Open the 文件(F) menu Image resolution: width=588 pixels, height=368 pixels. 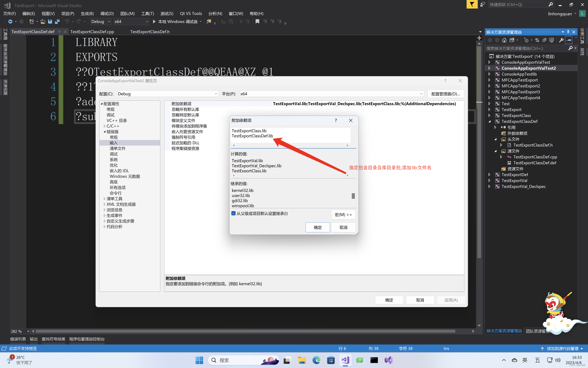[x=10, y=14]
